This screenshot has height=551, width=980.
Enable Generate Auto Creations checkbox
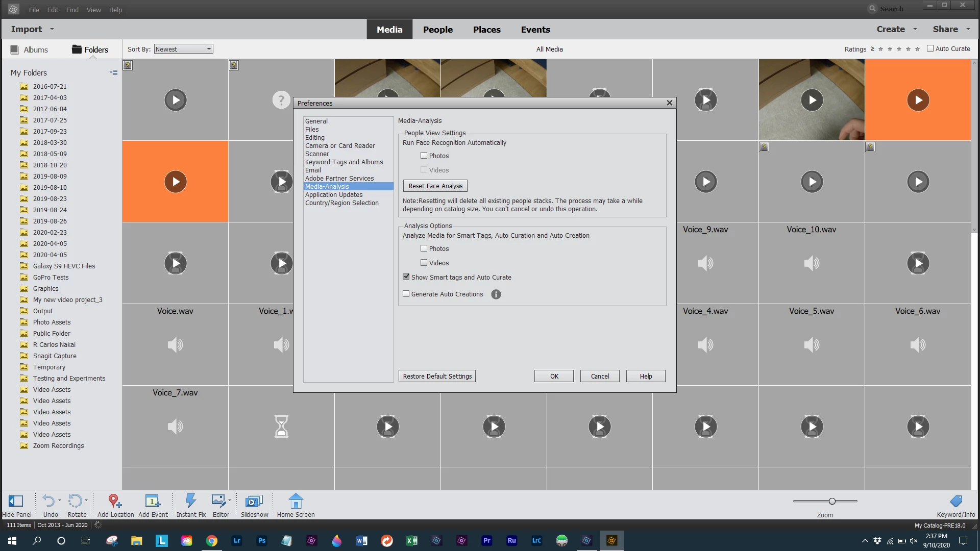(x=406, y=294)
